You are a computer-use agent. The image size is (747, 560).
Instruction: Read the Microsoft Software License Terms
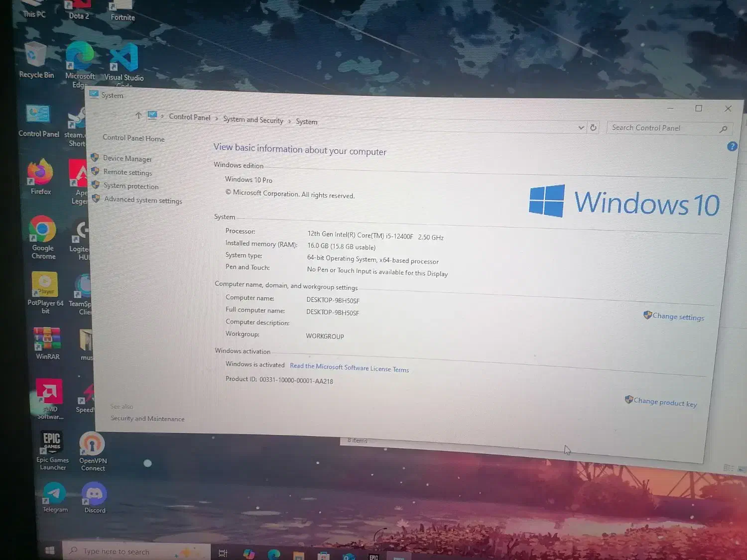tap(349, 367)
